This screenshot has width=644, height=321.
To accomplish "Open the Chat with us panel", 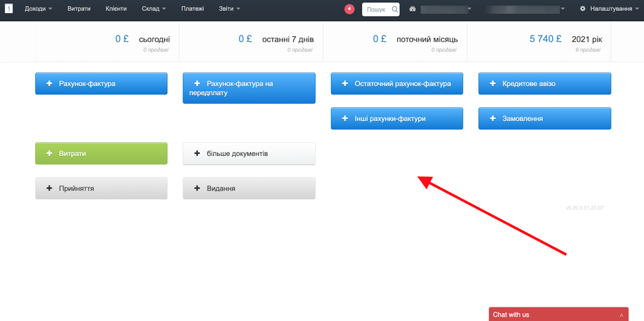I will (559, 314).
